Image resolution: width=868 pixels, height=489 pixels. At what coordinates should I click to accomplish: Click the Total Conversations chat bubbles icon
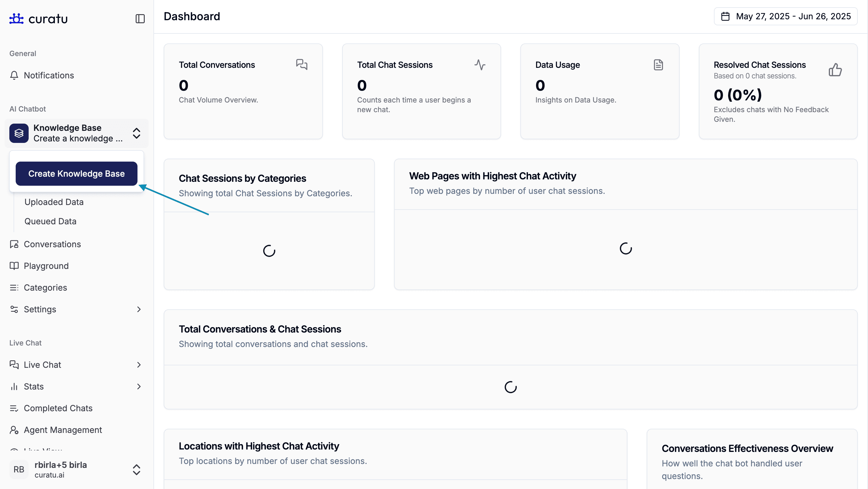pos(301,65)
